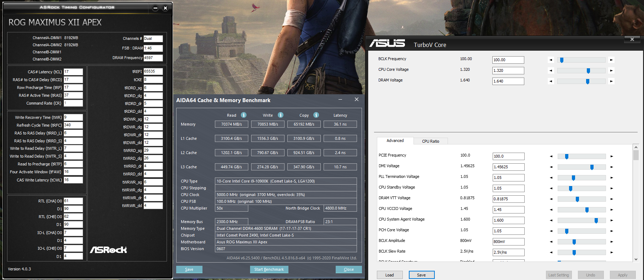Click the DRAM Voltage input field
The height and width of the screenshot is (280, 644).
[x=508, y=81]
